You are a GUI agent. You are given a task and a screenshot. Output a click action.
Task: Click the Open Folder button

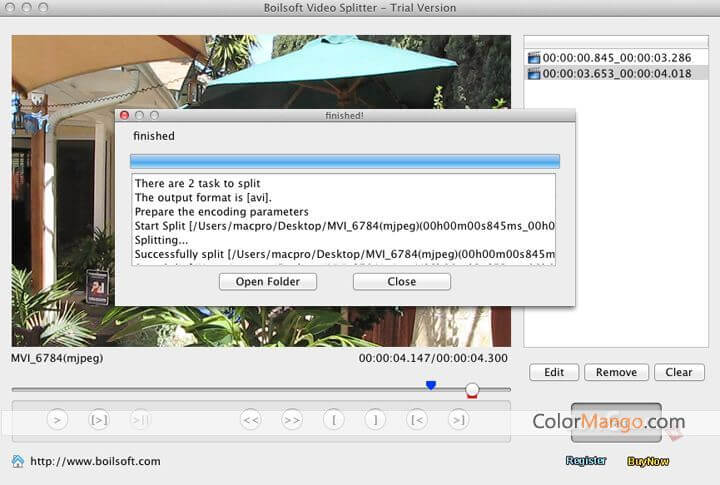coord(267,282)
